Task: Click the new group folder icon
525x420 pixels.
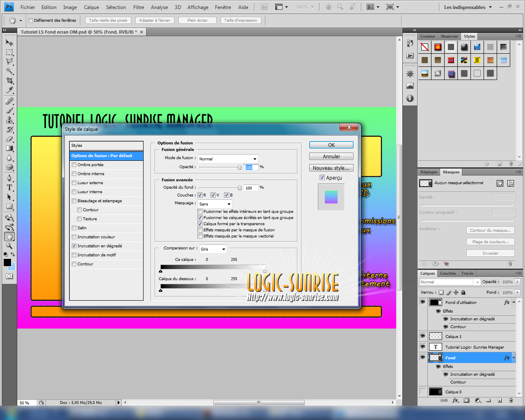Action: (488, 400)
